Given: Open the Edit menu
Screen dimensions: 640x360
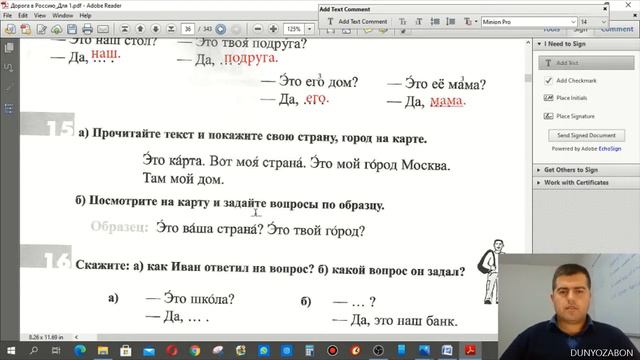Looking at the screenshot, I should point(23,16).
